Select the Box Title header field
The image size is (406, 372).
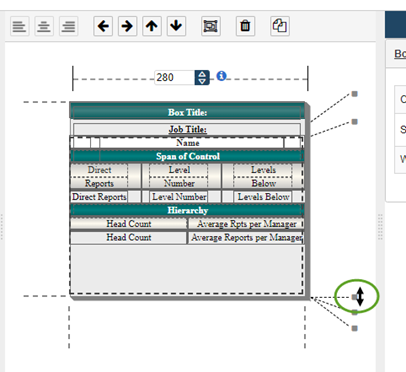coord(187,112)
